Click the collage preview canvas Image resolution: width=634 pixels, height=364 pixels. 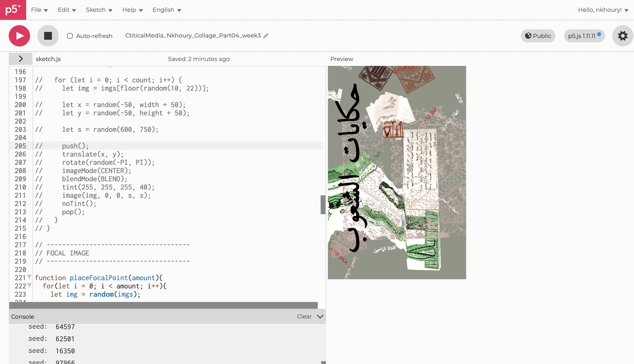397,172
